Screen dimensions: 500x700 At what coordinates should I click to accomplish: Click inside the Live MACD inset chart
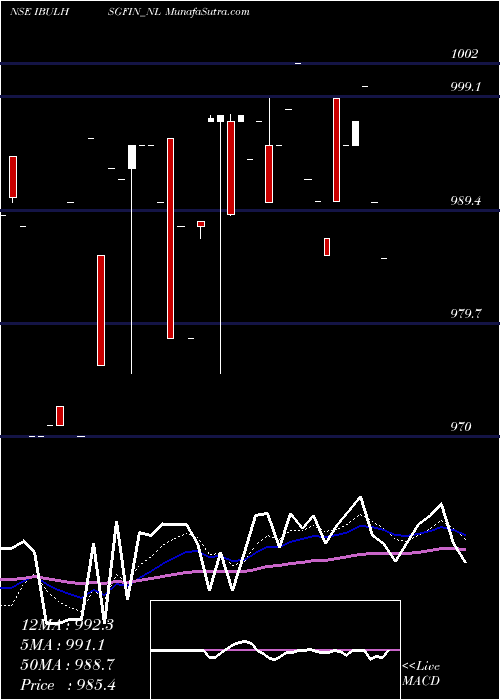click(275, 650)
